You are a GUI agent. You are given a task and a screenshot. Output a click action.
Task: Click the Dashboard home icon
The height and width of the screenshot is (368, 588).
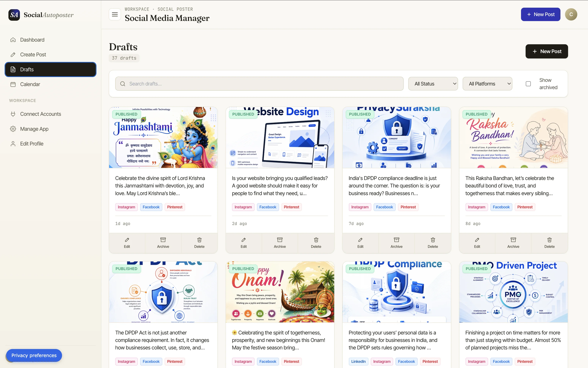pyautogui.click(x=13, y=40)
